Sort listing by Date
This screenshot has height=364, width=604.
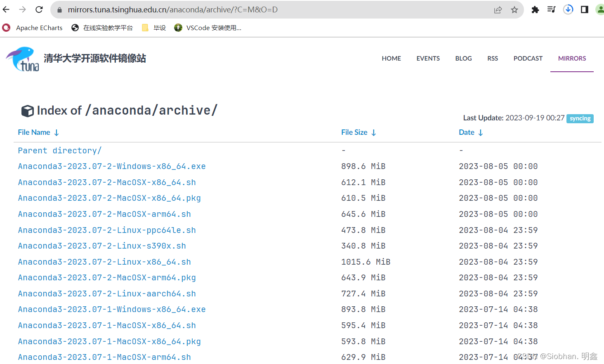point(471,132)
